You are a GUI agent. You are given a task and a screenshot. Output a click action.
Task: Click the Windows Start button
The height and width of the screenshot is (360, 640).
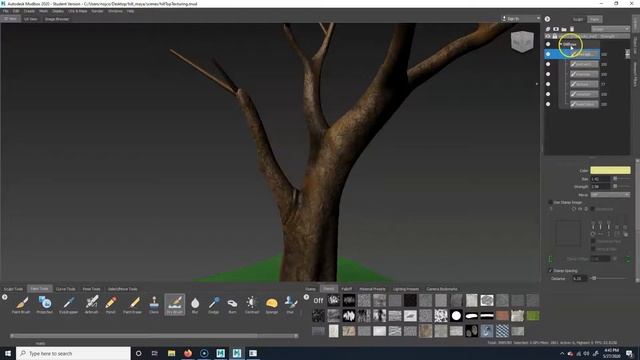pos(8,353)
